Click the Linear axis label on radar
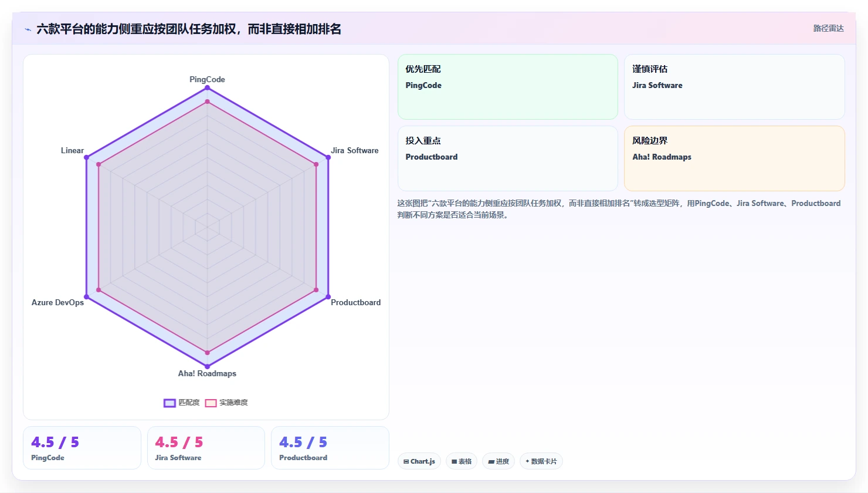This screenshot has height=493, width=868. point(72,150)
